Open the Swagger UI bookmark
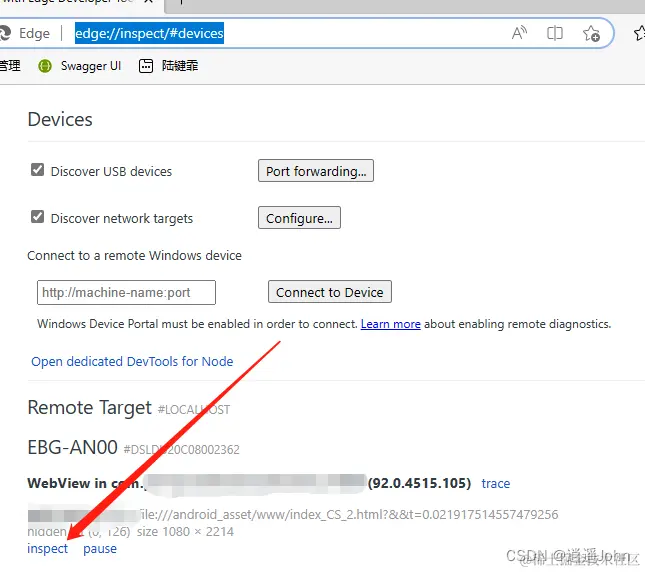The image size is (645, 572). coord(79,66)
